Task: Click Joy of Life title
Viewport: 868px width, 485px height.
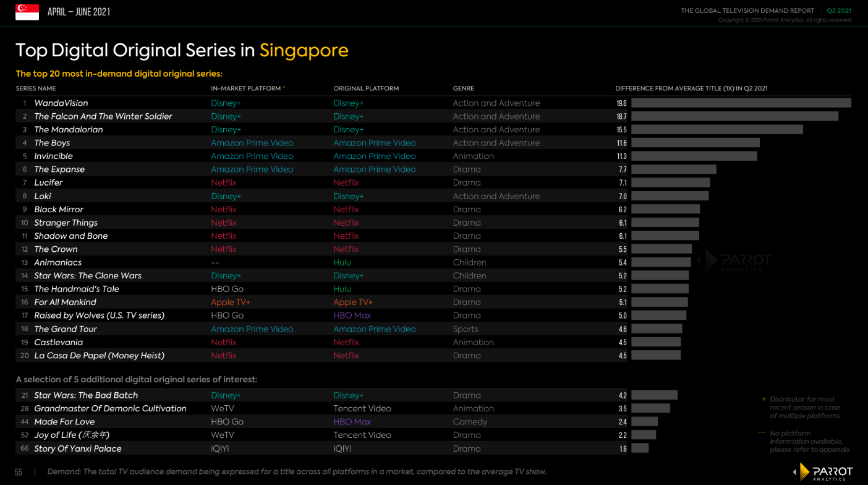Action: tap(72, 435)
